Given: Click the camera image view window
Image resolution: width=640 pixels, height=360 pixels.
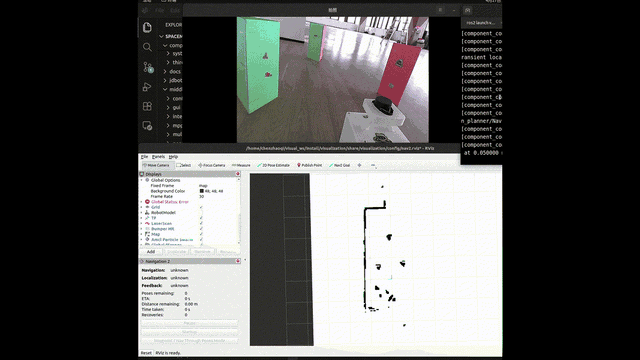Looking at the screenshot, I should pyautogui.click(x=333, y=80).
